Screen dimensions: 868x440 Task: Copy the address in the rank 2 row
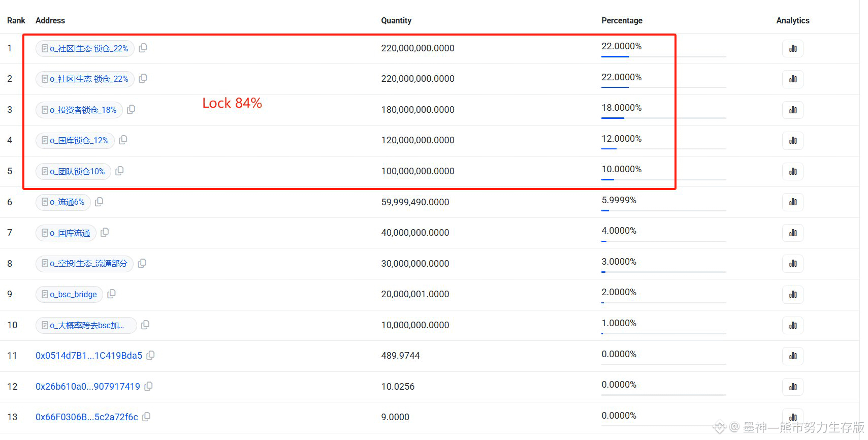(x=143, y=78)
